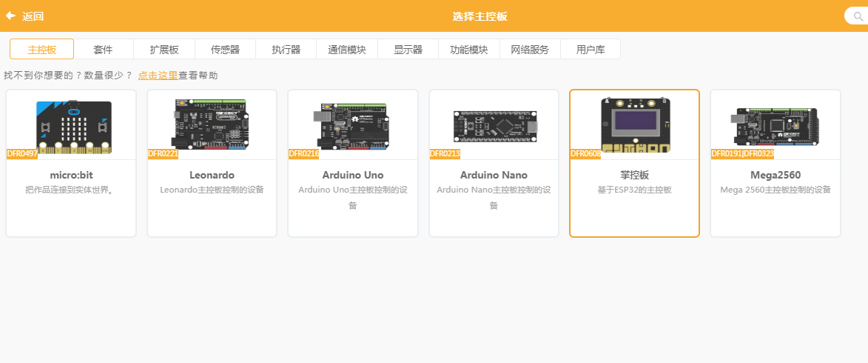Screen dimensions: 868x363
Task: Click the DFR0213 SKU badge
Action: pyautogui.click(x=445, y=153)
